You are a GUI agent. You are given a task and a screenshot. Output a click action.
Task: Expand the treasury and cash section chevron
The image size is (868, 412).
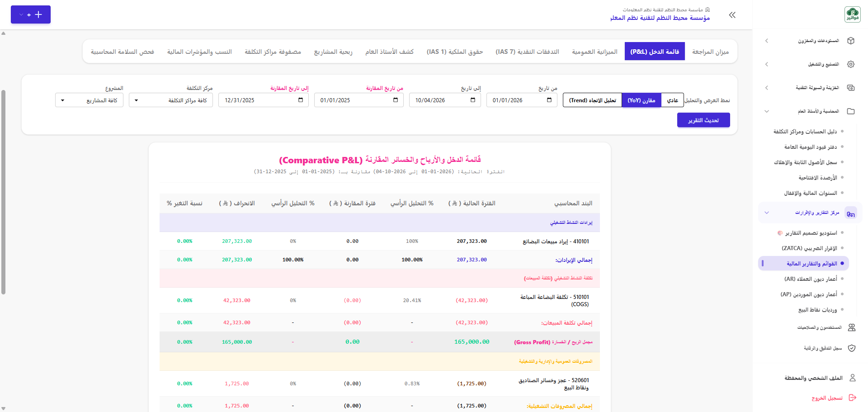point(767,88)
